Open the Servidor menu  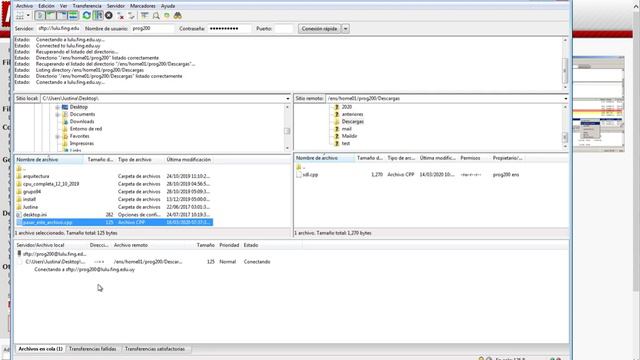click(x=116, y=6)
